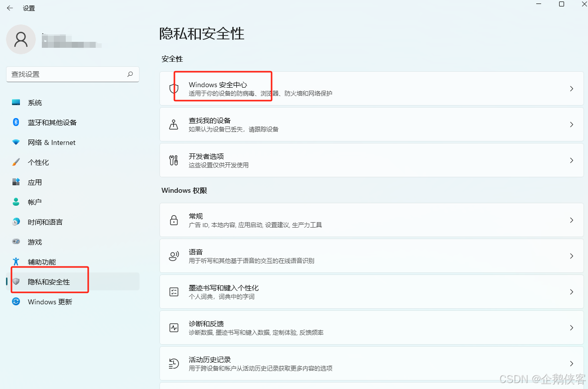
Task: Click the Accessibility figure icon
Action: click(x=16, y=261)
